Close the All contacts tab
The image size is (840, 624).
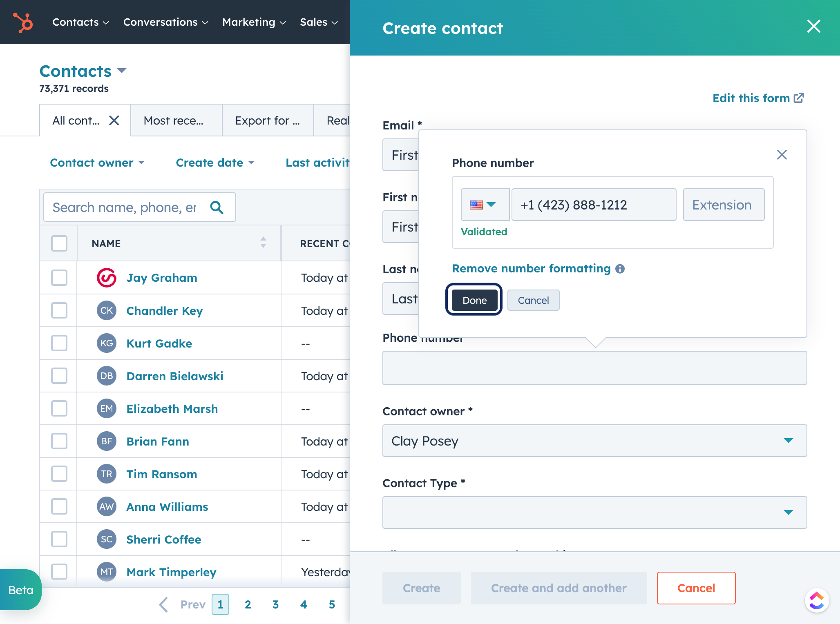pyautogui.click(x=114, y=120)
